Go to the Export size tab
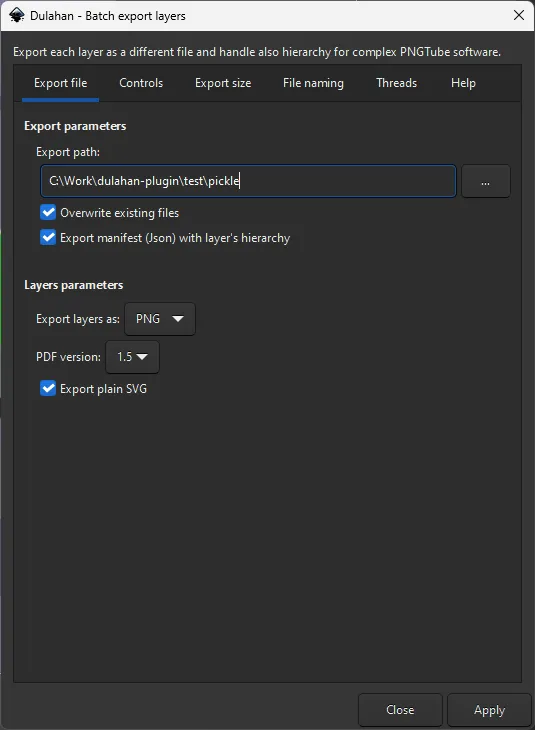This screenshot has width=535, height=730. (223, 83)
